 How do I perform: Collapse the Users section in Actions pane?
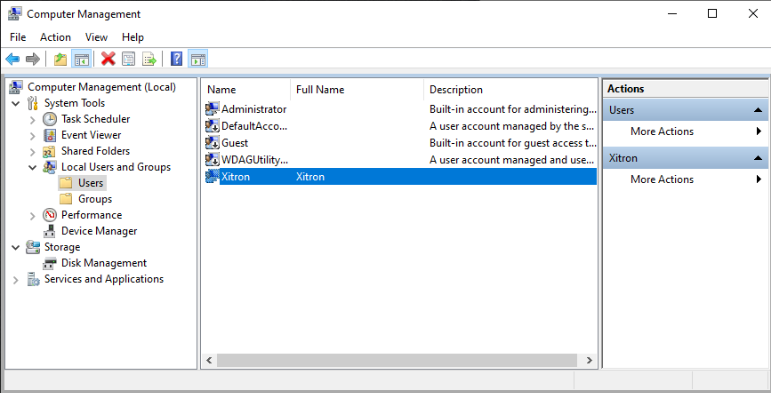(758, 110)
